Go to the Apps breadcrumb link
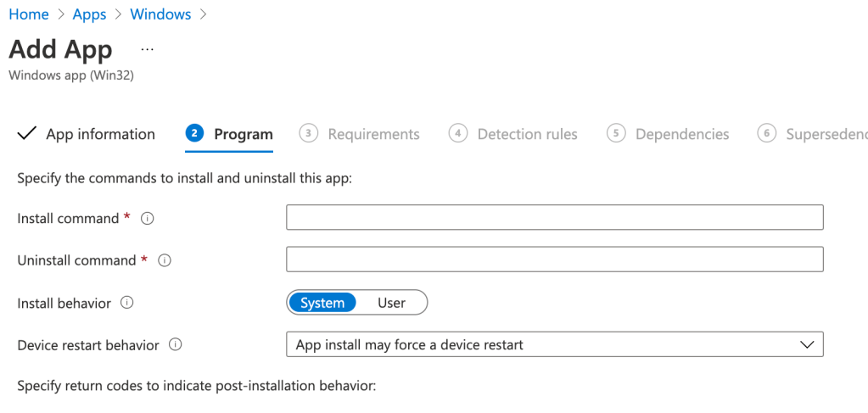868x413 pixels. (x=89, y=14)
